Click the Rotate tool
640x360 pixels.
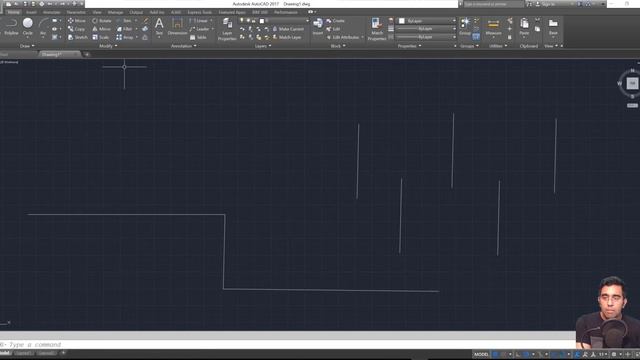(x=101, y=21)
